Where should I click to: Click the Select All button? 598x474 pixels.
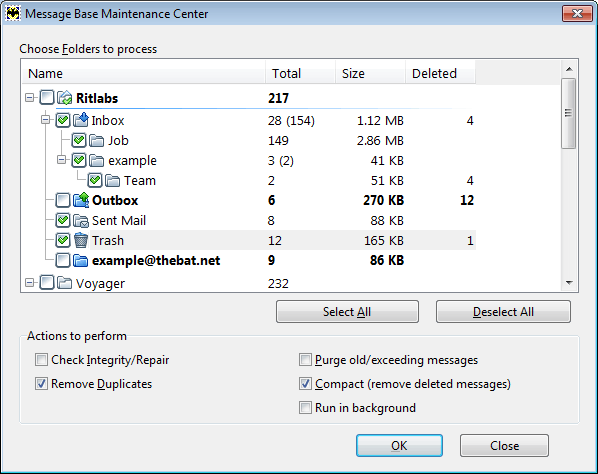[x=347, y=312]
